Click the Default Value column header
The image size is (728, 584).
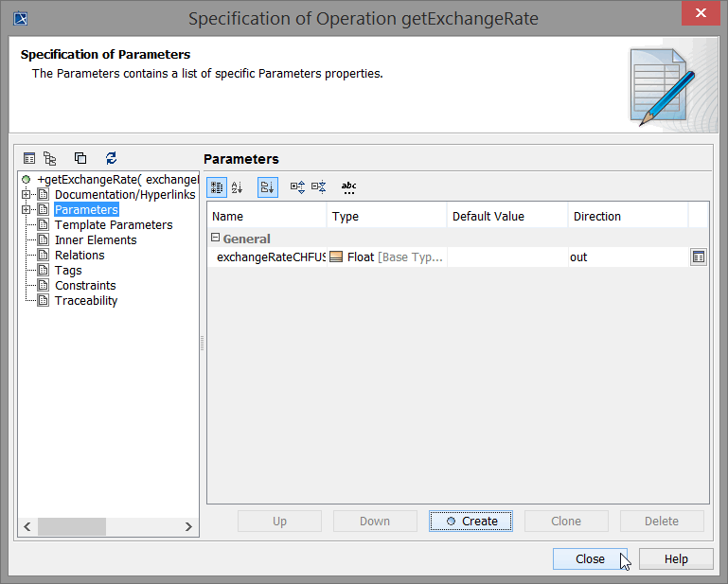pyautogui.click(x=507, y=217)
